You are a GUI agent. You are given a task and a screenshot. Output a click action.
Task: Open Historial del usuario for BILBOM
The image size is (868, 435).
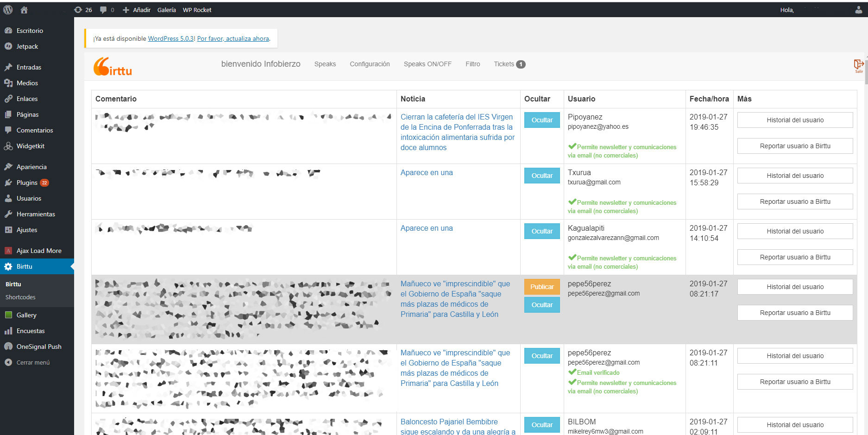tap(795, 425)
